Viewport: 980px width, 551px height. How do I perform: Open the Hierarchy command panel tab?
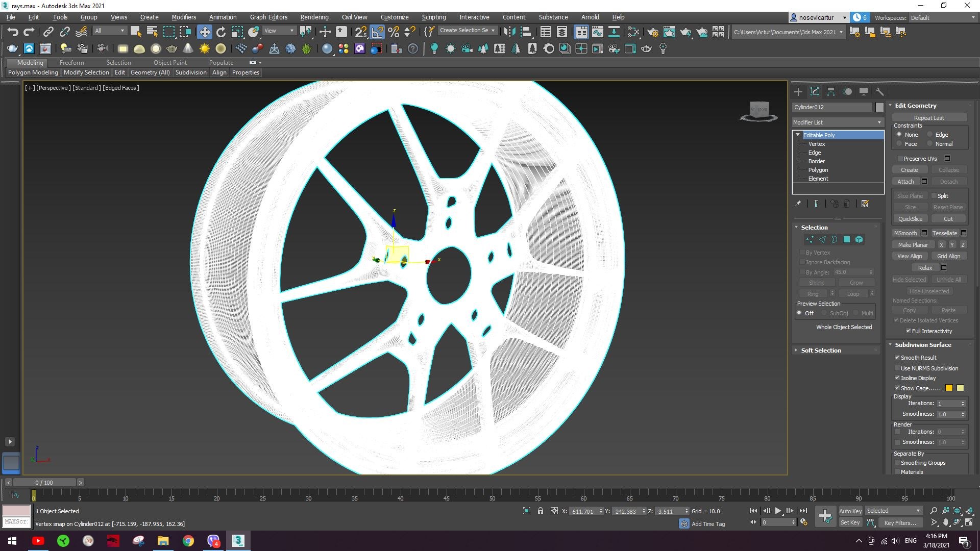pyautogui.click(x=831, y=92)
